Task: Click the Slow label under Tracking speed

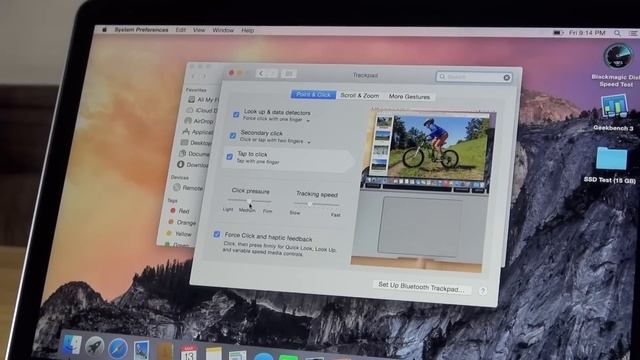Action: 295,213
